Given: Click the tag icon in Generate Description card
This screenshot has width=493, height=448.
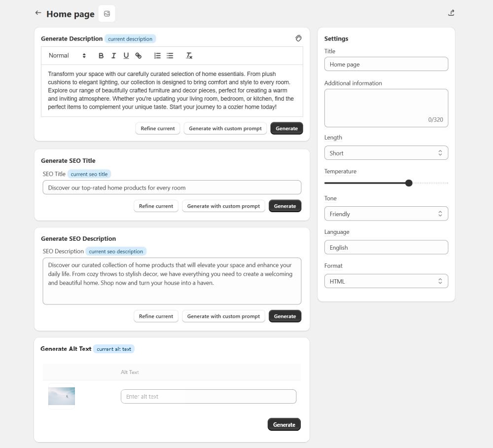Looking at the screenshot, I should coord(298,38).
